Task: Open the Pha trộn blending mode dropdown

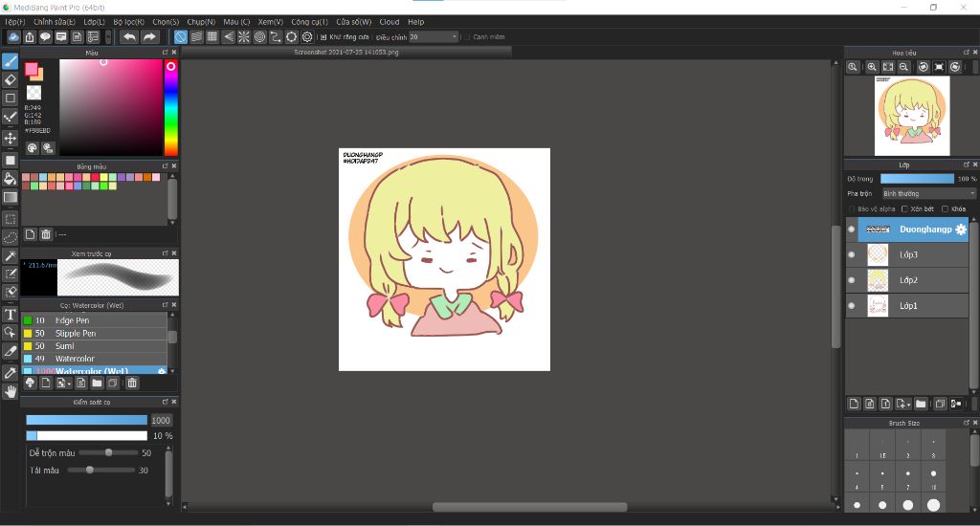Action: pos(928,193)
